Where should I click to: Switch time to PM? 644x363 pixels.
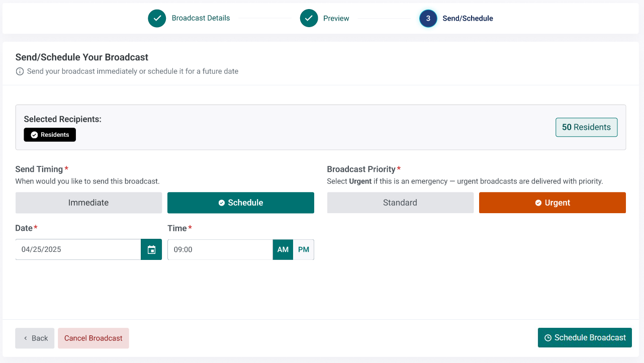tap(304, 249)
